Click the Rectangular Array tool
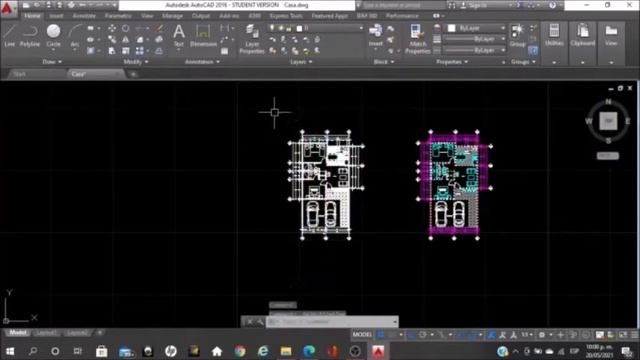The height and width of the screenshot is (360, 640). [x=140, y=51]
